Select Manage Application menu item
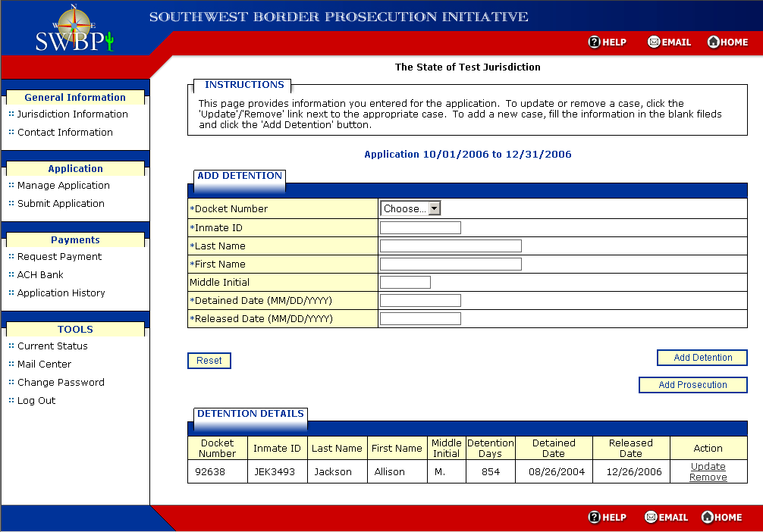 64,186
